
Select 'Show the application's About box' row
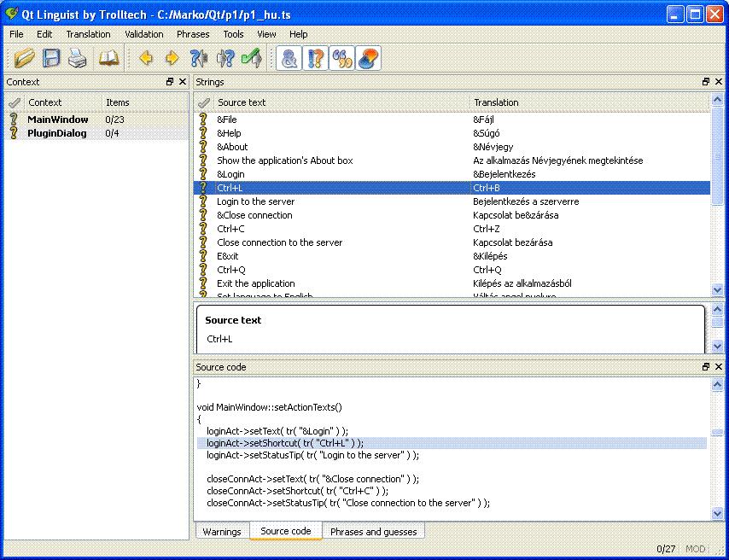pos(452,160)
